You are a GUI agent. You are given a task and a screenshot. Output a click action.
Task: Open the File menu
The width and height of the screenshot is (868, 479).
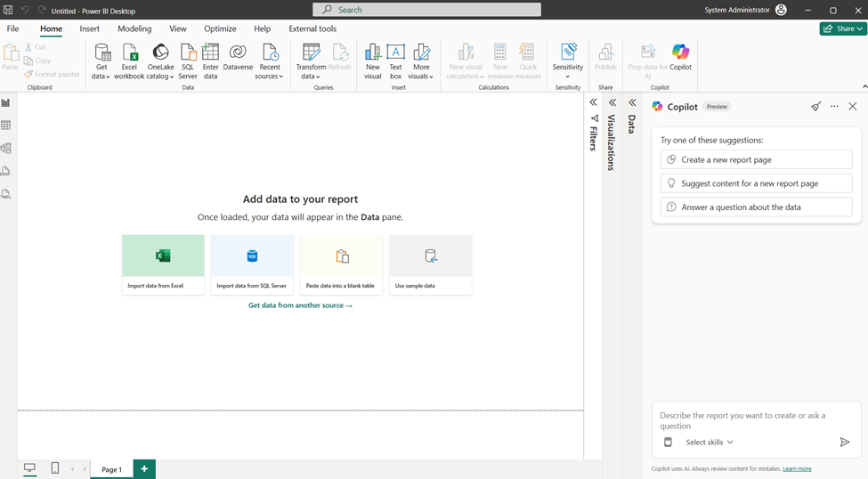[12, 28]
